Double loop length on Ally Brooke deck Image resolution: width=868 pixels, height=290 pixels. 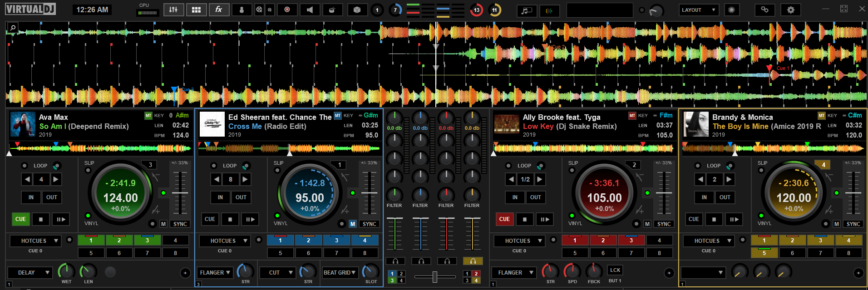click(x=539, y=179)
